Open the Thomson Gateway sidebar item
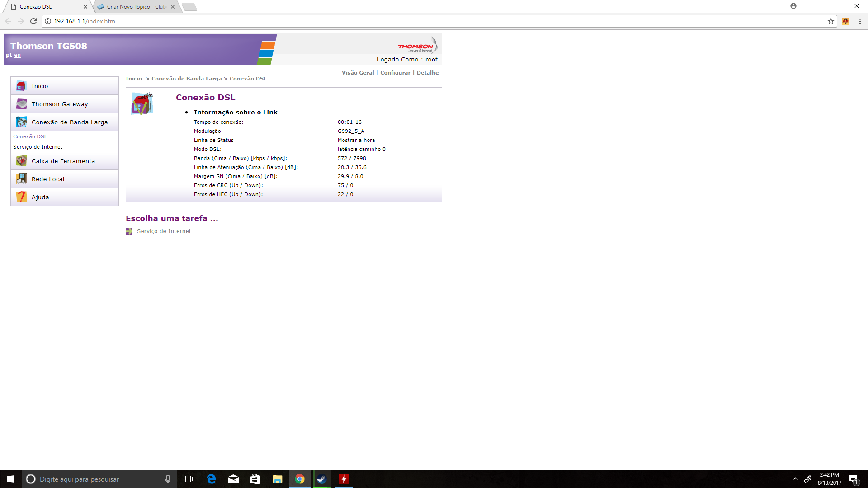 [65, 104]
